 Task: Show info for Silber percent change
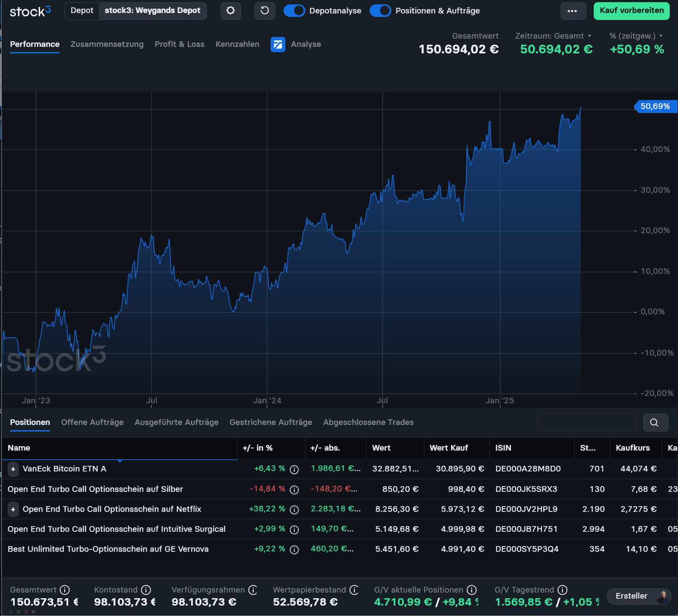(x=294, y=489)
